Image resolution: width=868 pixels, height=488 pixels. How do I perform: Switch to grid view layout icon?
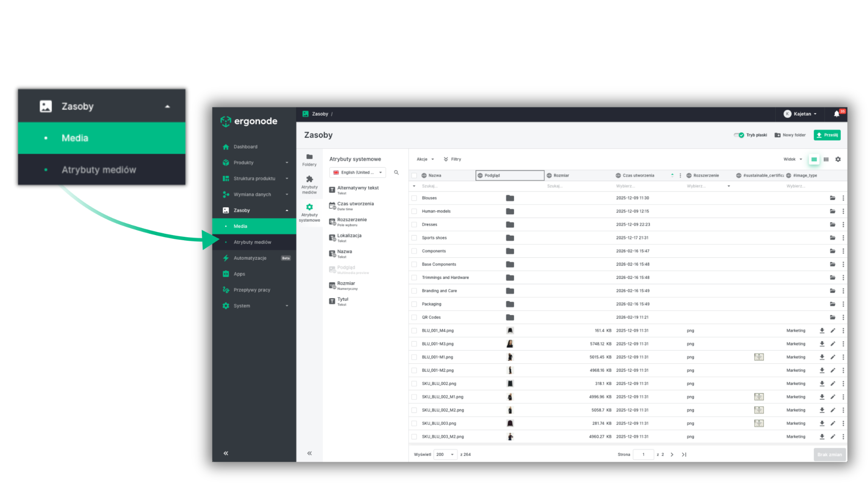click(826, 159)
